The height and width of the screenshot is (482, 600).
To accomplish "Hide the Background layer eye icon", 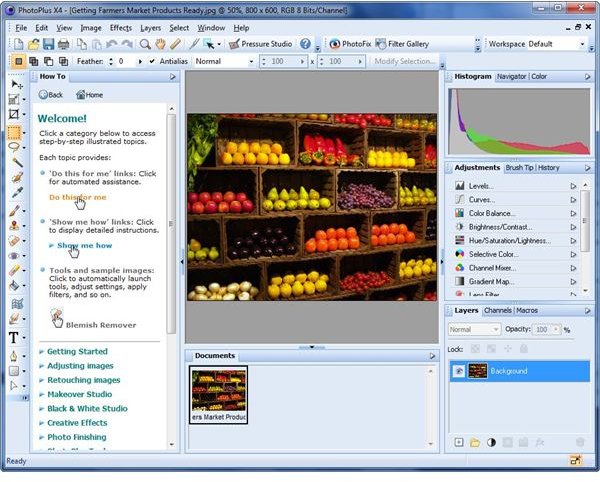I will (459, 371).
